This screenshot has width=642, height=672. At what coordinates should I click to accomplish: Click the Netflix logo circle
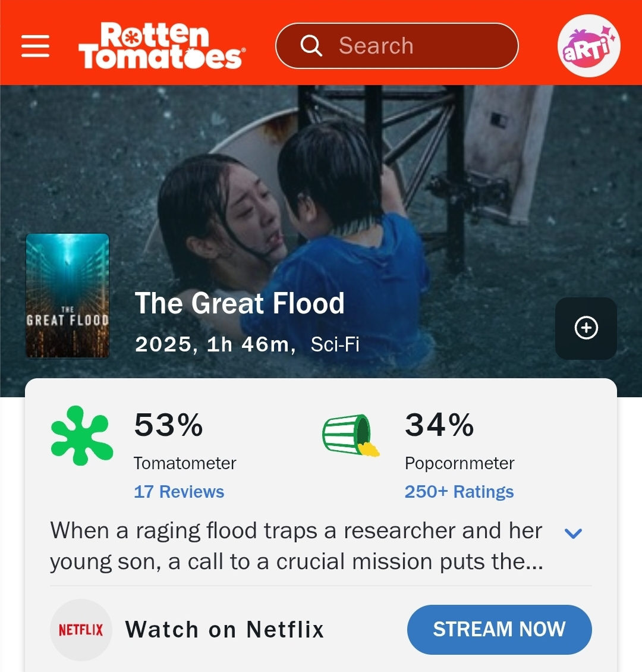coord(81,630)
